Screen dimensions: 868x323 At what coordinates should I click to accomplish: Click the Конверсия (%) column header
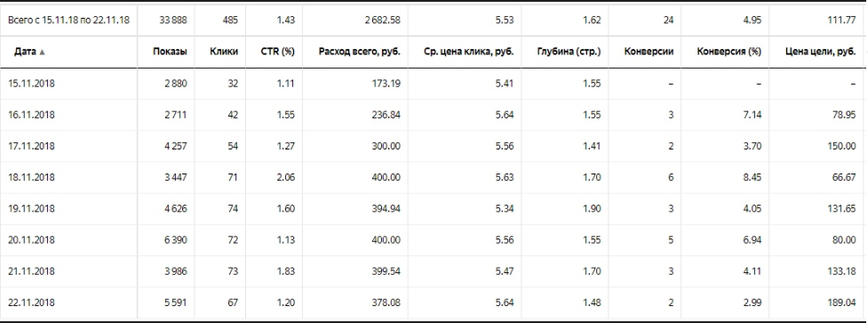(x=729, y=52)
